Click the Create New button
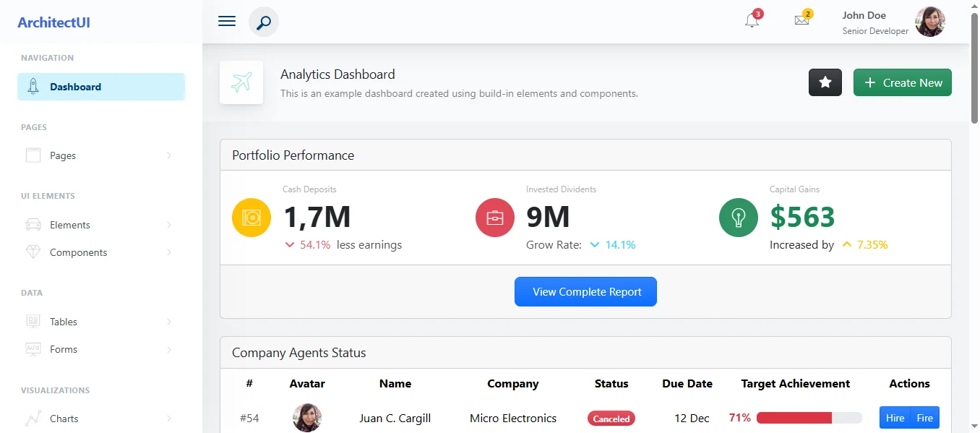The width and height of the screenshot is (980, 433). (902, 82)
